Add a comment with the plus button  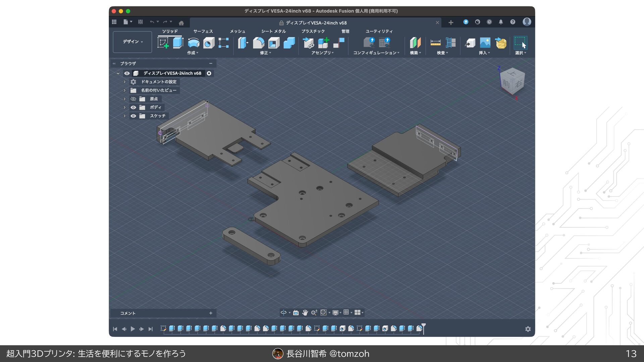click(211, 313)
